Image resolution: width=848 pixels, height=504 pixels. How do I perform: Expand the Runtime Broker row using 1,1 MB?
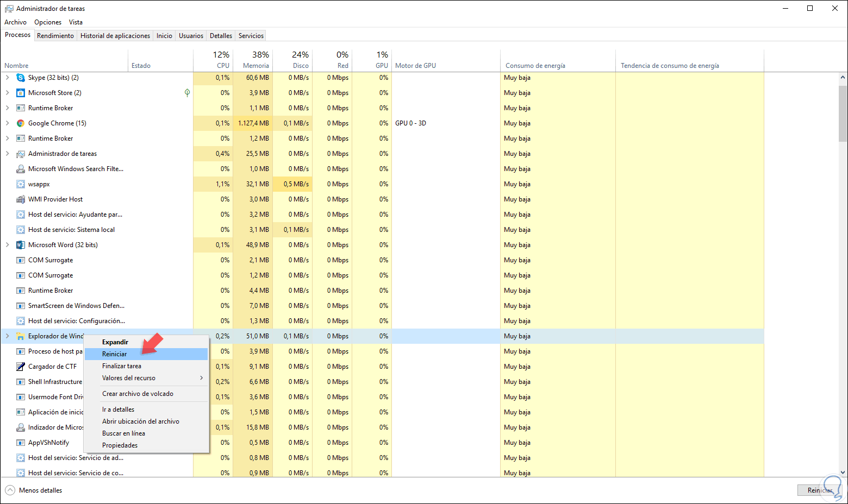coord(8,108)
